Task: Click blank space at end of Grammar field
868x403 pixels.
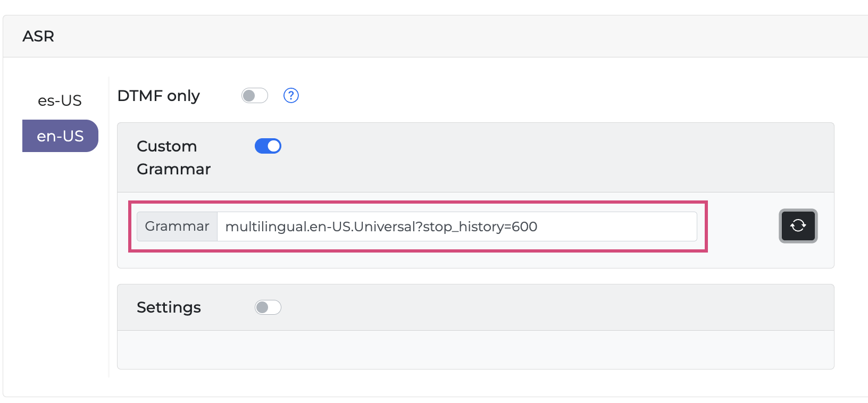Action: coord(617,226)
